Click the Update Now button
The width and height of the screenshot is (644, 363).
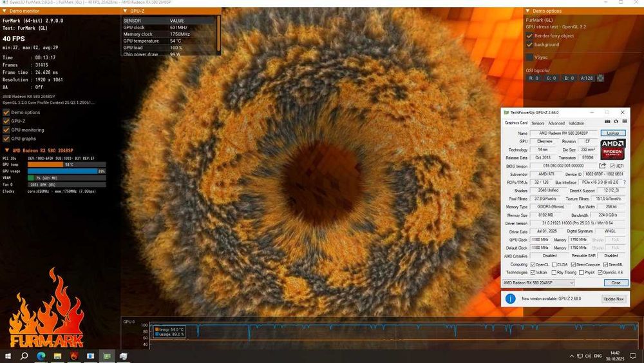point(614,299)
